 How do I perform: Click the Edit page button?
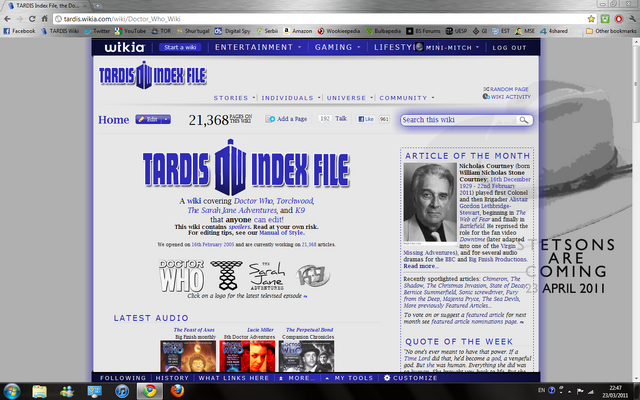(149, 119)
